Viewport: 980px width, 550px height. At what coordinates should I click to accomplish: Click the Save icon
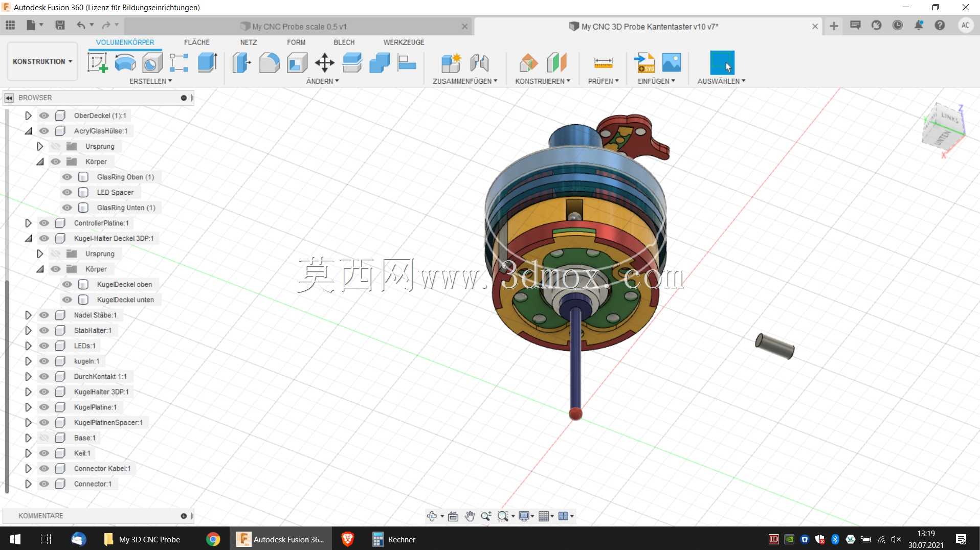(x=60, y=25)
